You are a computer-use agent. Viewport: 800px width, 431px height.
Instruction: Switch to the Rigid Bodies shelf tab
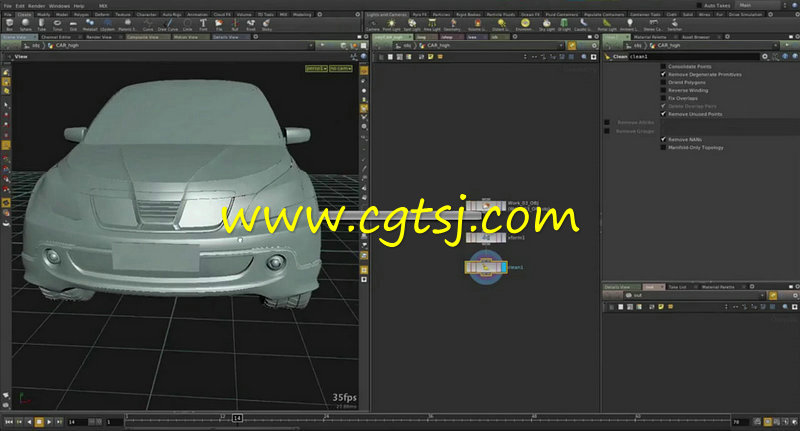point(468,14)
